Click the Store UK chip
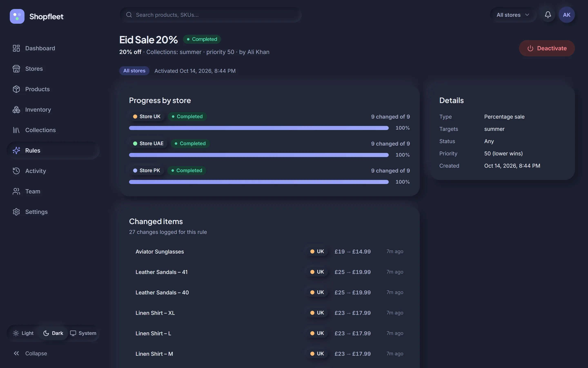The width and height of the screenshot is (588, 368). 147,117
